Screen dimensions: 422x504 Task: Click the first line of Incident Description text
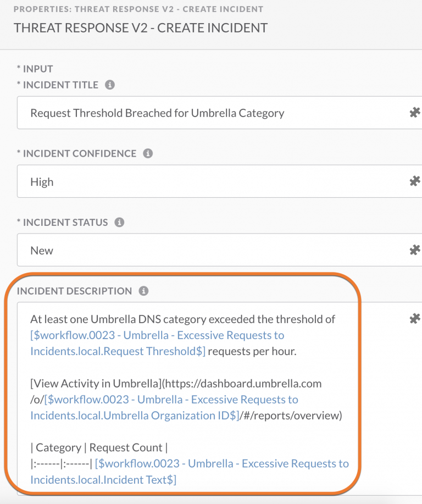(x=182, y=319)
